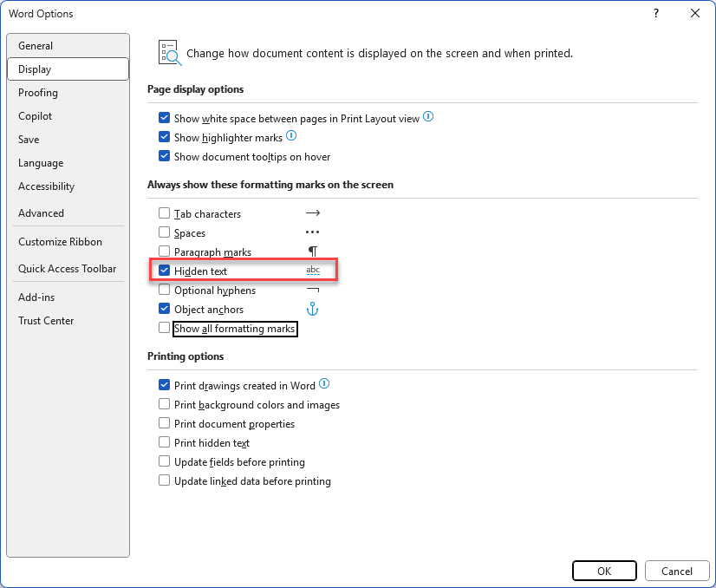Enable Paragraph marks checkbox
The image size is (716, 588).
[165, 252]
